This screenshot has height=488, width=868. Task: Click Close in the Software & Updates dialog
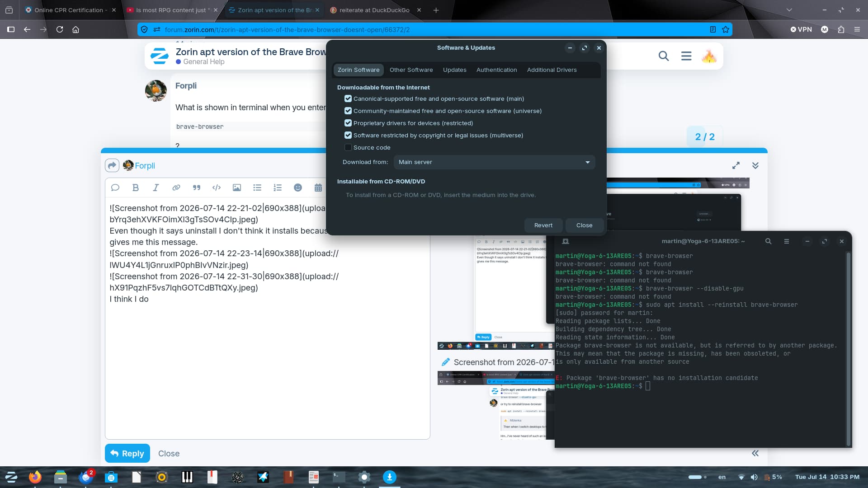point(584,225)
